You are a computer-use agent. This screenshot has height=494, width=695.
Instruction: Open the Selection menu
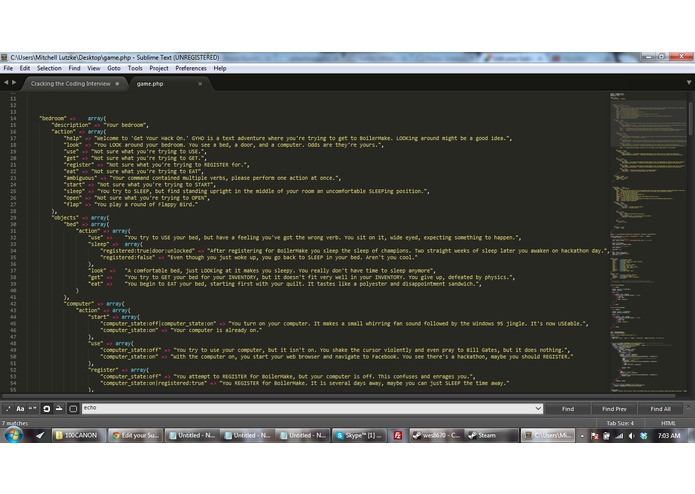[49, 68]
